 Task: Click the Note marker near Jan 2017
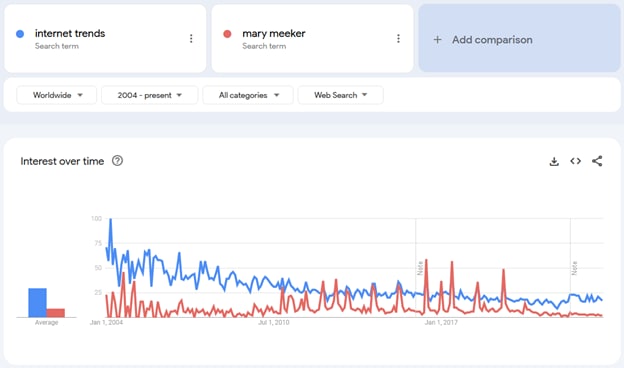(x=419, y=268)
